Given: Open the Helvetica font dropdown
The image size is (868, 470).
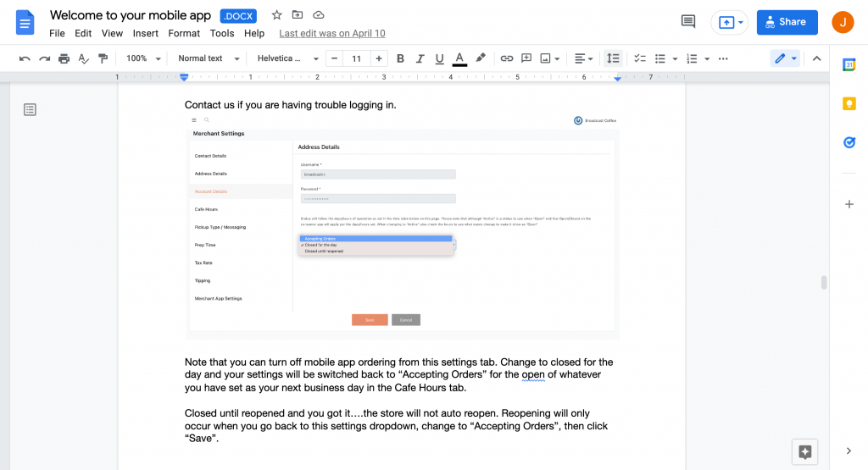Looking at the screenshot, I should [287, 58].
